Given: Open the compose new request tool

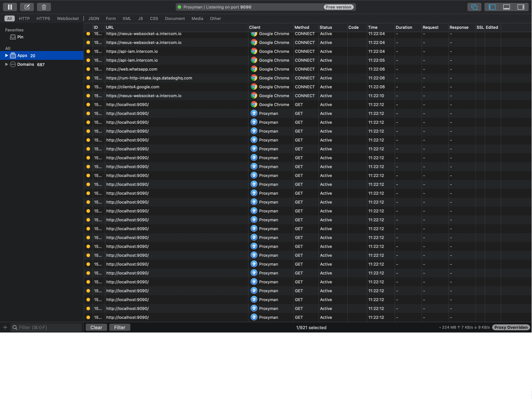Looking at the screenshot, I should (27, 7).
